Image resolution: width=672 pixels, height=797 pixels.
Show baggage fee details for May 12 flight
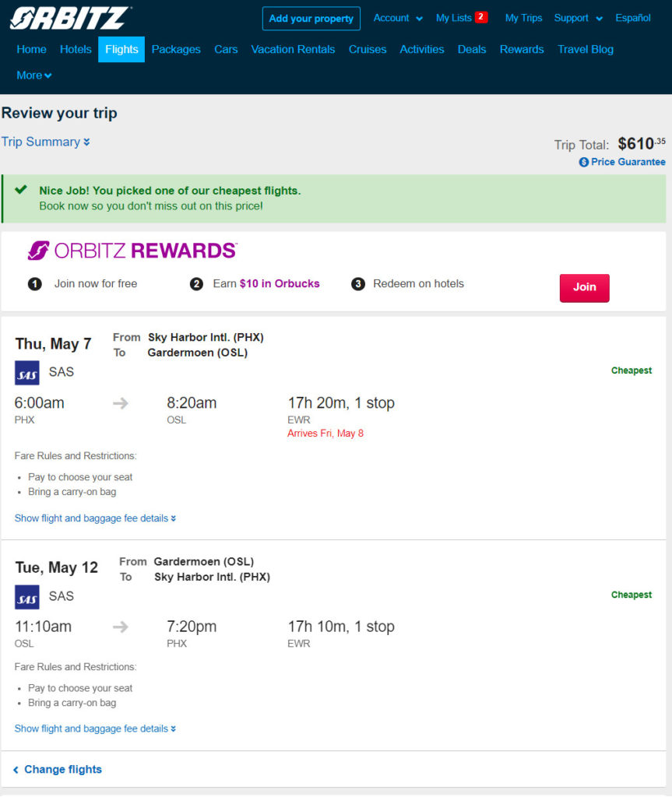coord(95,729)
